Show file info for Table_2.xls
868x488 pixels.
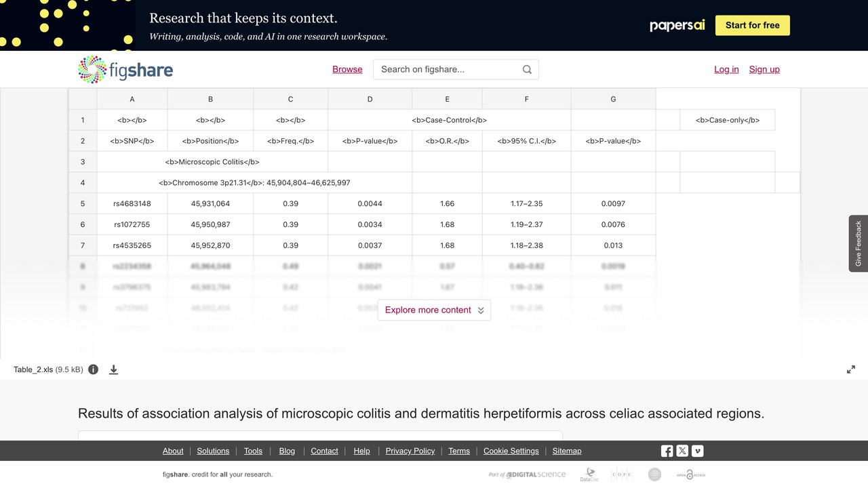coord(94,369)
